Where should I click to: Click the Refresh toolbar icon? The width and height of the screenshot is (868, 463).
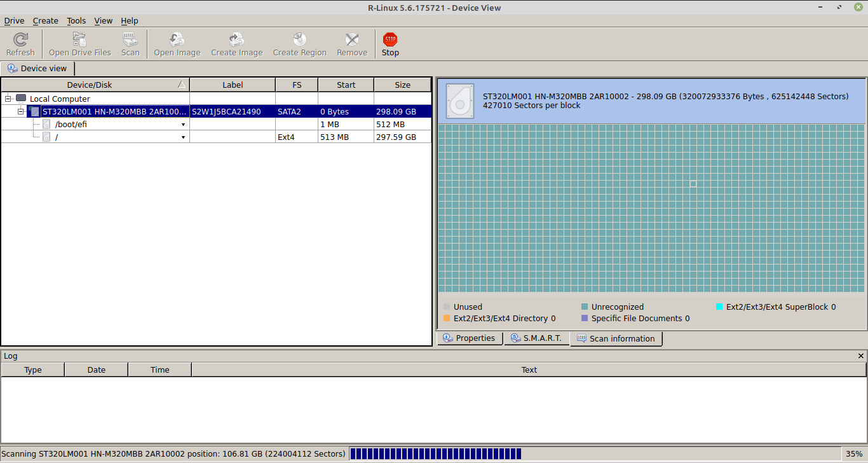click(20, 39)
